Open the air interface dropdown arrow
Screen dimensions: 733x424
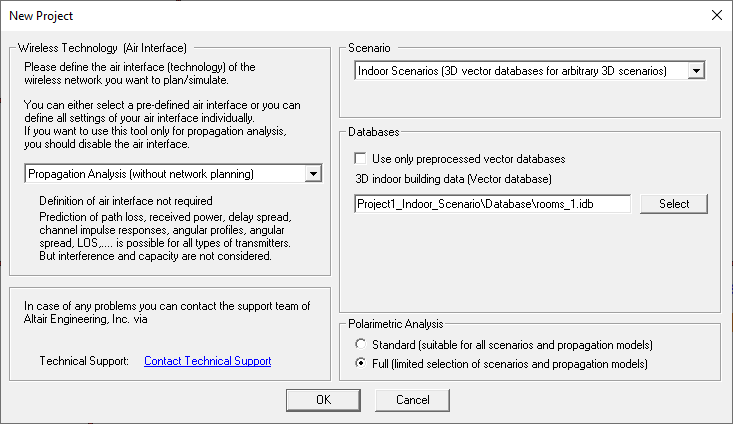pos(313,174)
